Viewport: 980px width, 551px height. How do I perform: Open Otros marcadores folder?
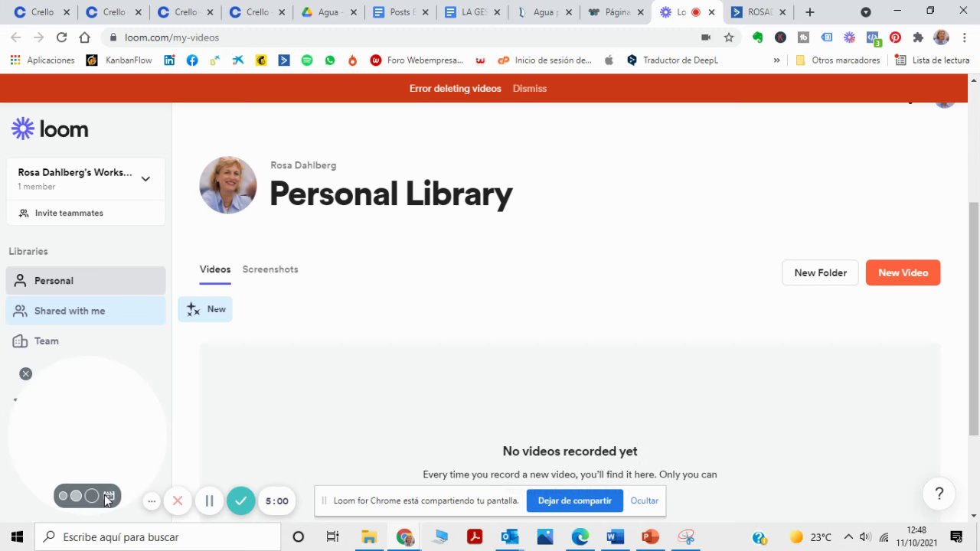point(838,60)
